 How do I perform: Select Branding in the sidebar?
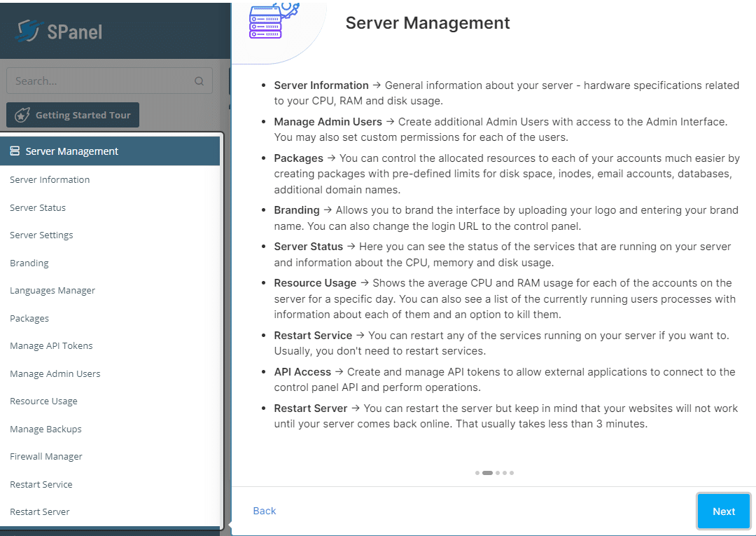pos(29,263)
